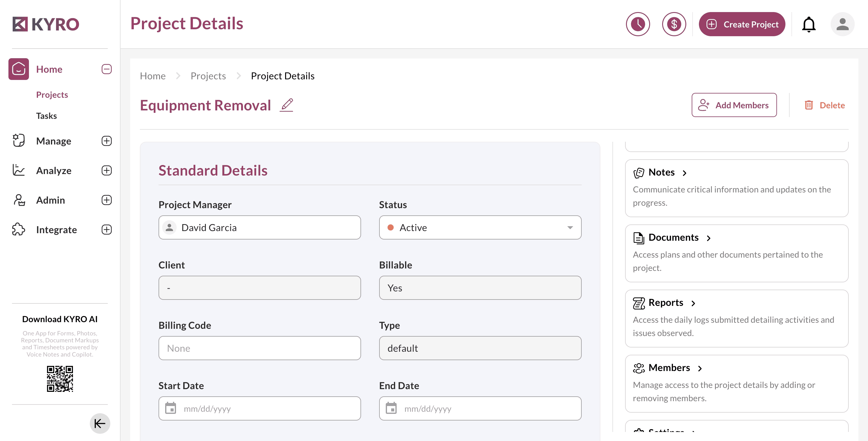
Task: Click the Integrate puzzle icon
Action: point(18,229)
